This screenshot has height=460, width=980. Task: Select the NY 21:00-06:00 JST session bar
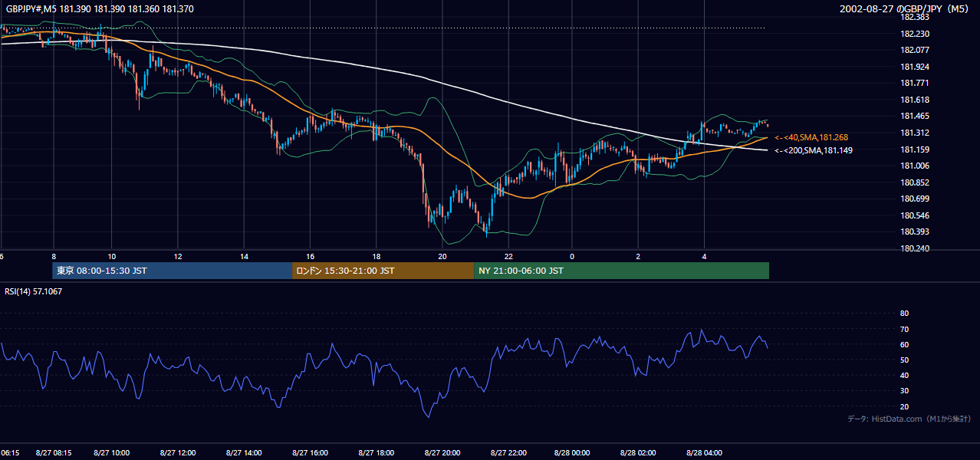pos(621,271)
